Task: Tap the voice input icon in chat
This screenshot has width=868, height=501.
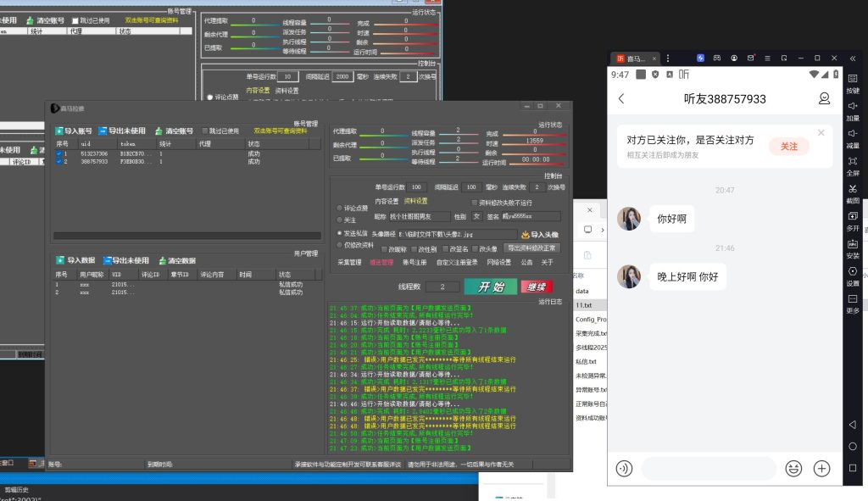Action: (x=625, y=468)
